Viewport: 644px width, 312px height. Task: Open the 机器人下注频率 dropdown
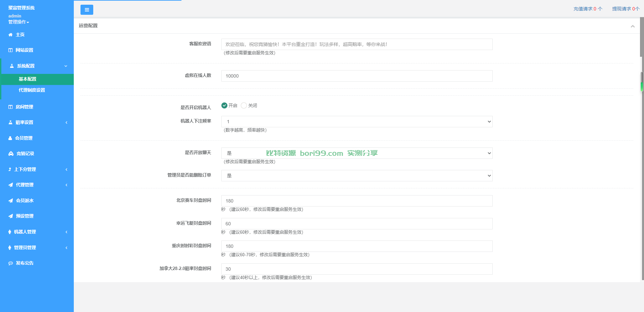(x=357, y=122)
